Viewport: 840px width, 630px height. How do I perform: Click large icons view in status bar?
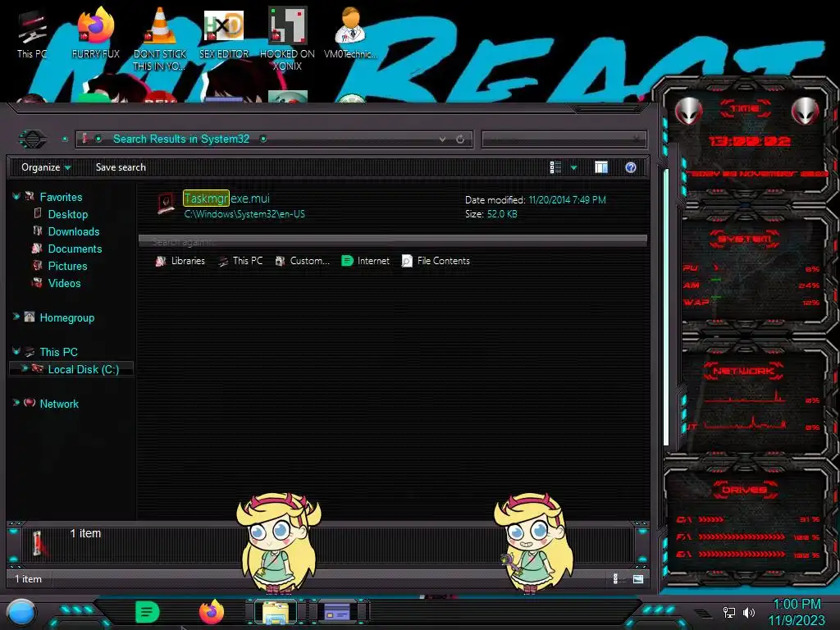pos(638,578)
